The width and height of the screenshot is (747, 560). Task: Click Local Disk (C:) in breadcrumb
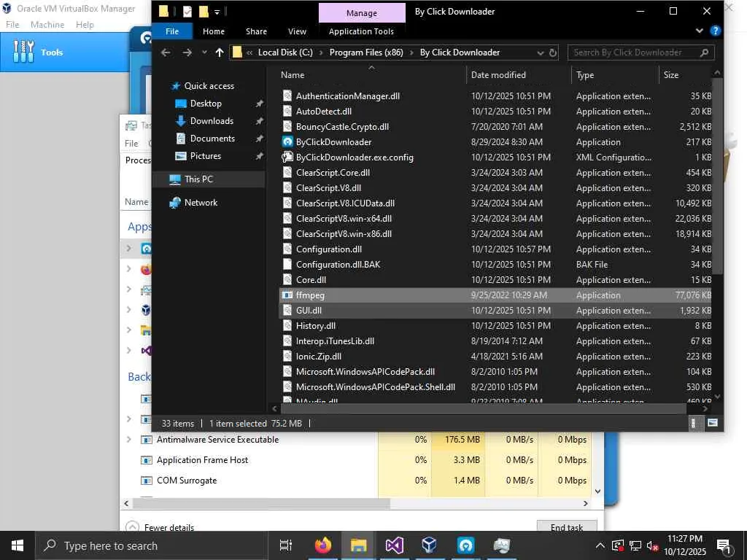pos(285,52)
